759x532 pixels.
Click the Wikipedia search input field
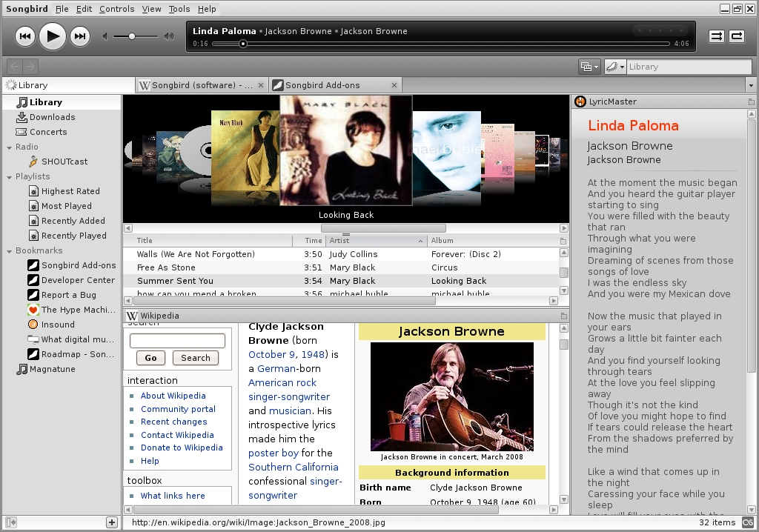pos(177,341)
